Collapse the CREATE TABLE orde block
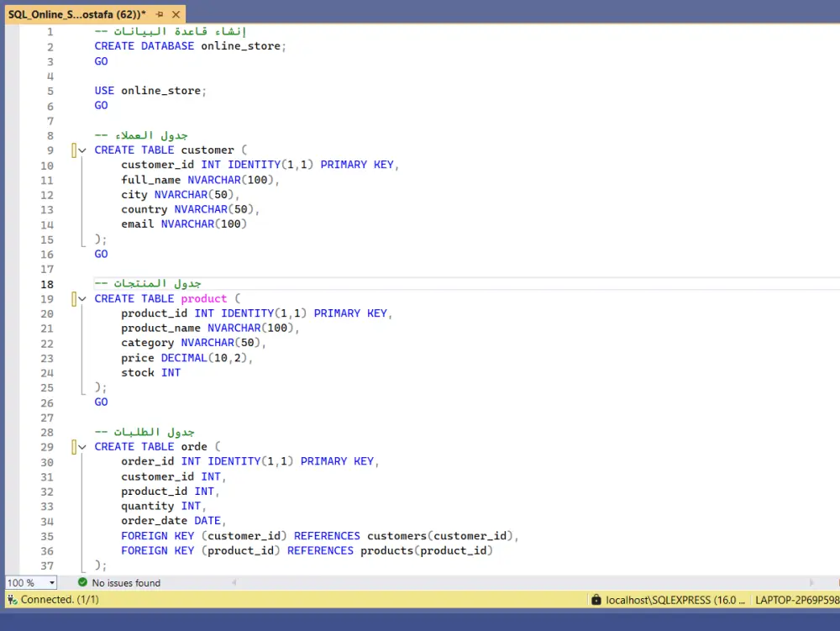Viewport: 840px width, 631px height. click(82, 447)
